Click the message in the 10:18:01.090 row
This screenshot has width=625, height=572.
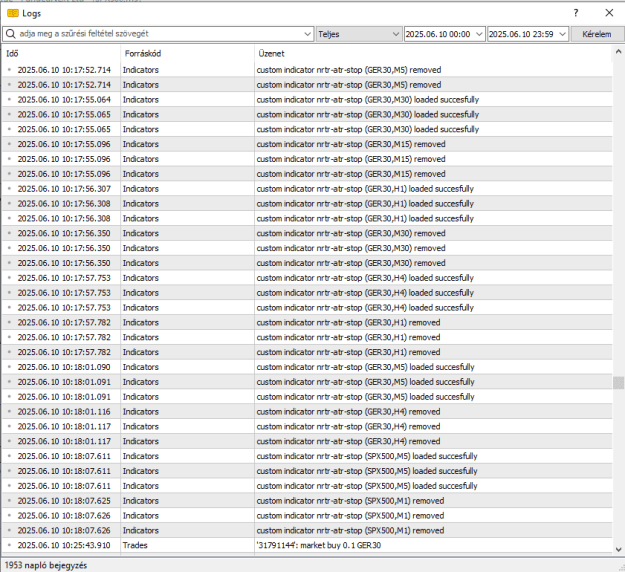pos(366,367)
